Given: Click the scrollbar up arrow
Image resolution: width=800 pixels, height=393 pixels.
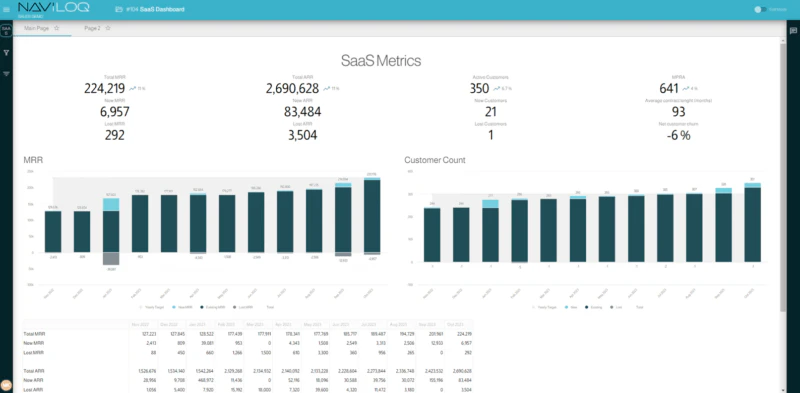Looking at the screenshot, I should pyautogui.click(x=783, y=41).
